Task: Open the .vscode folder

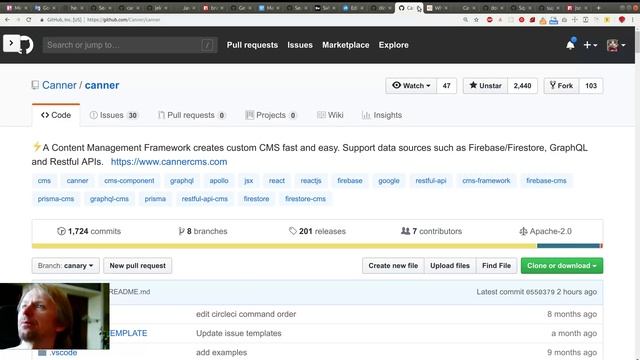Action: (63, 352)
